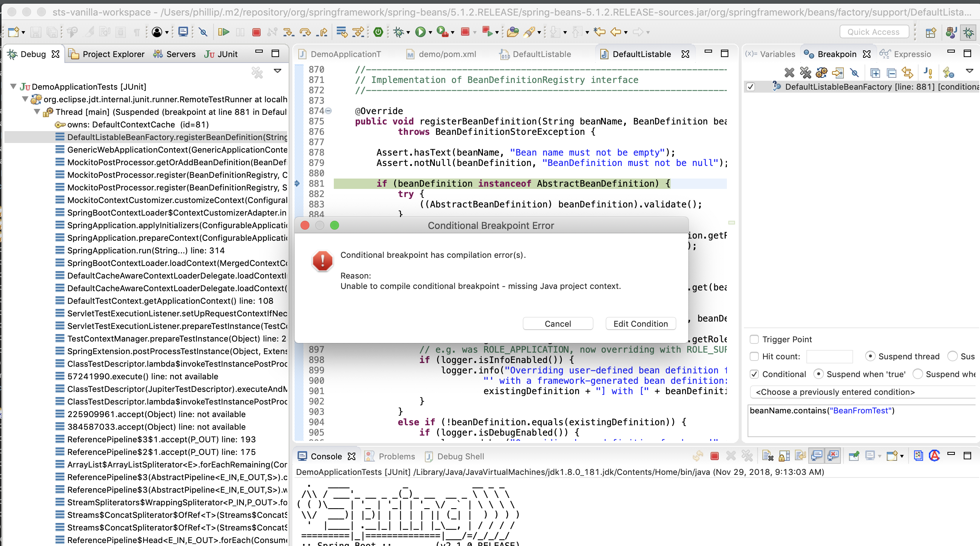The height and width of the screenshot is (546, 980).
Task: Click the green Spring Boot dashboard icon
Action: pos(378,32)
